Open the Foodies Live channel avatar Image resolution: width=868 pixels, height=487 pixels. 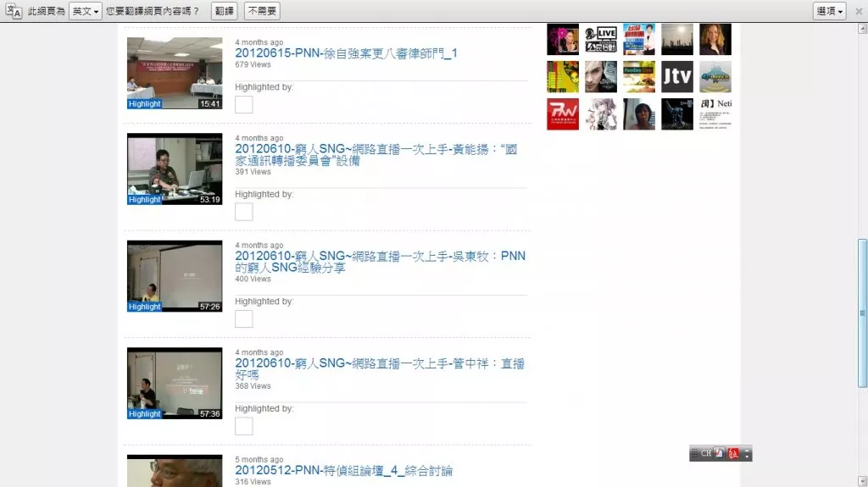point(639,76)
